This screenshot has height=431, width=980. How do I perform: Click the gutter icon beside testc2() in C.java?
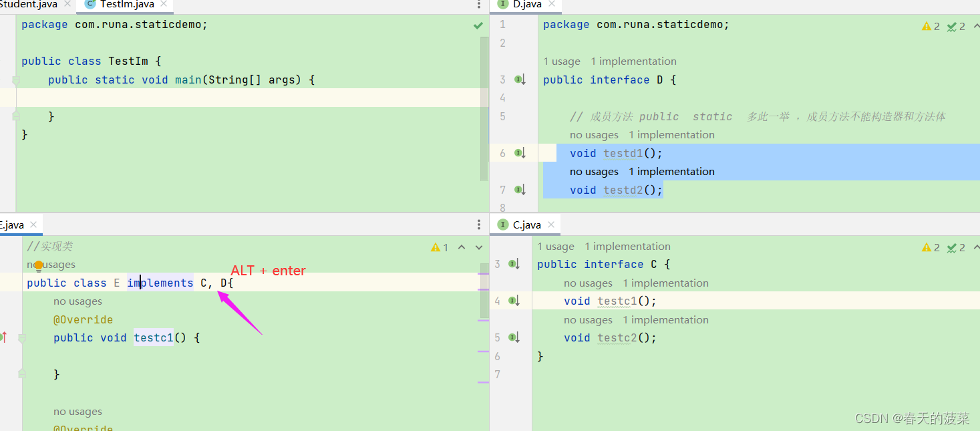click(x=511, y=337)
